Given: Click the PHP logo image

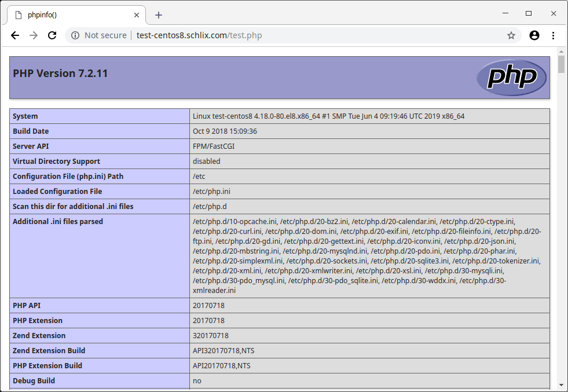Looking at the screenshot, I should point(511,77).
